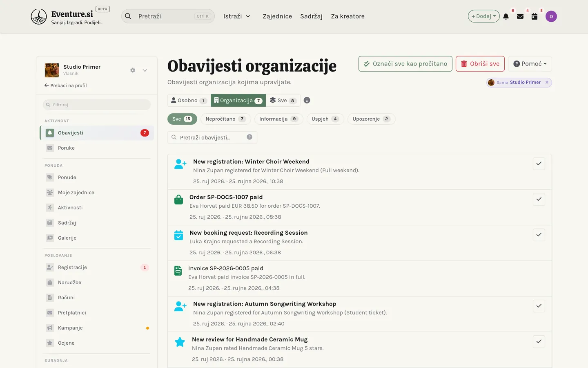Open Registracije in the sidebar
The image size is (588, 368).
point(97,267)
